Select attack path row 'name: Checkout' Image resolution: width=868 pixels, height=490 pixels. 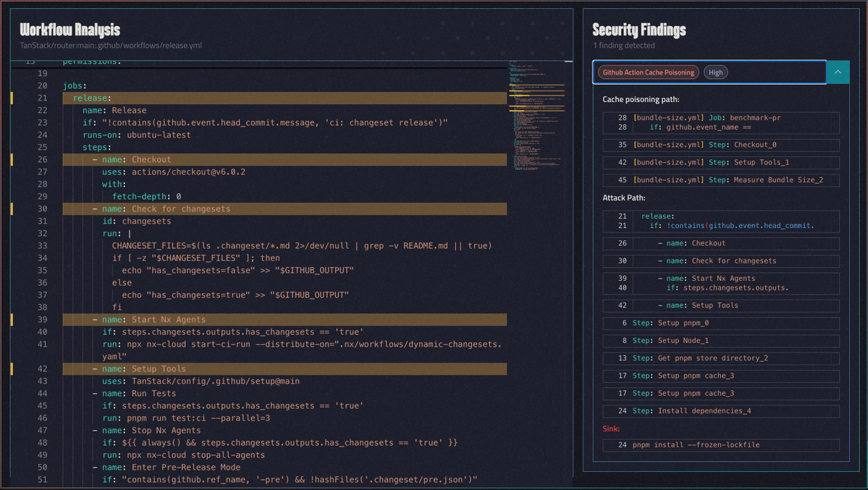coord(721,244)
